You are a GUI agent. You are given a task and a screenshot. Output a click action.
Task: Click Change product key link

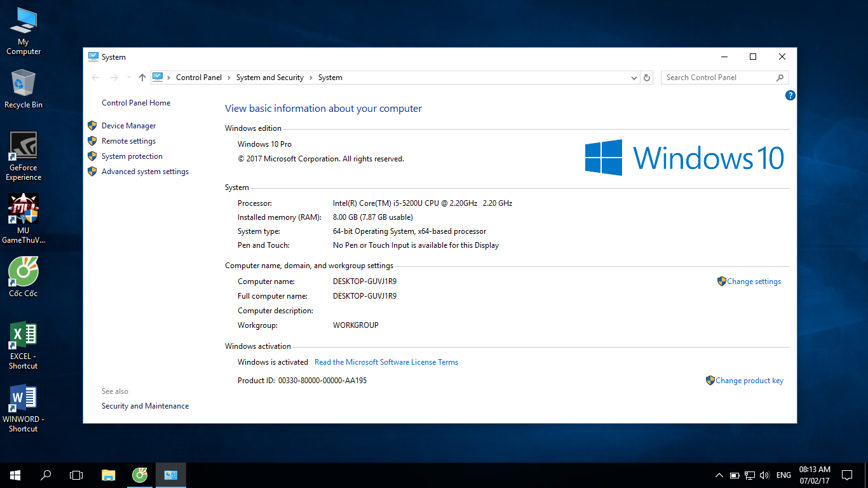749,381
